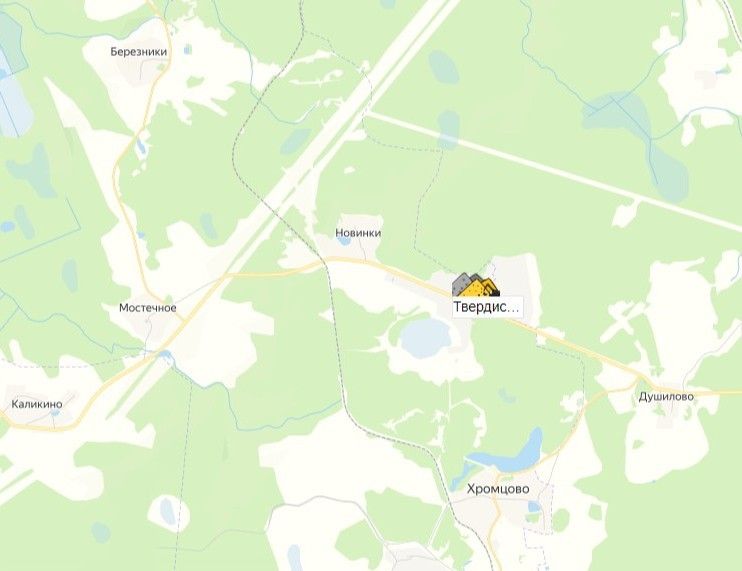Select the Березники village label
This screenshot has width=742, height=571.
(x=139, y=52)
